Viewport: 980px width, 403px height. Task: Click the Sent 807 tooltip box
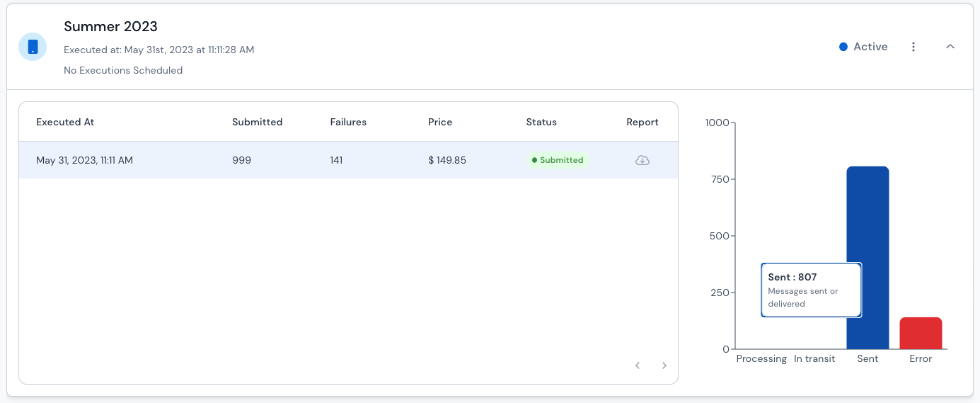point(812,290)
